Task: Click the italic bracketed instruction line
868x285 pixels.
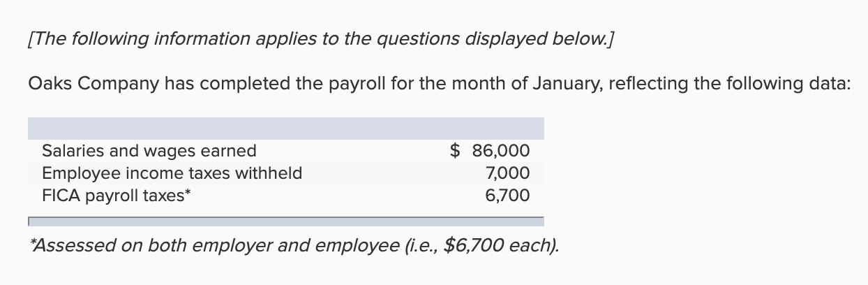Action: click(x=322, y=39)
